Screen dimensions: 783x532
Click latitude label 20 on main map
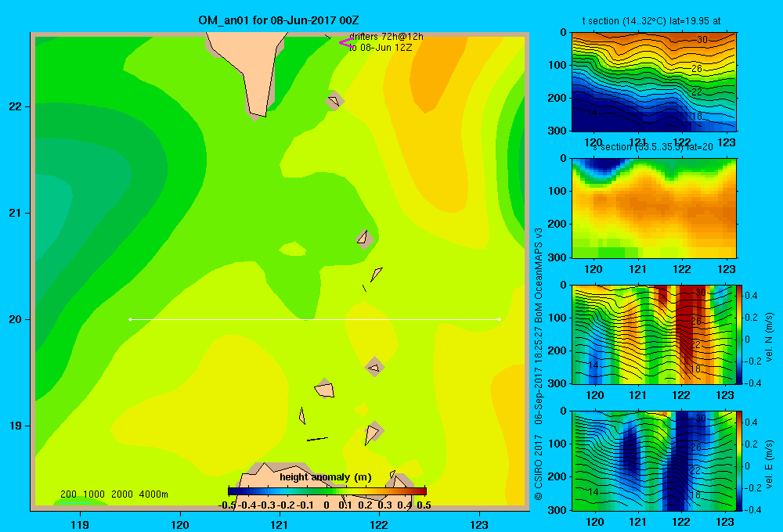click(15, 319)
